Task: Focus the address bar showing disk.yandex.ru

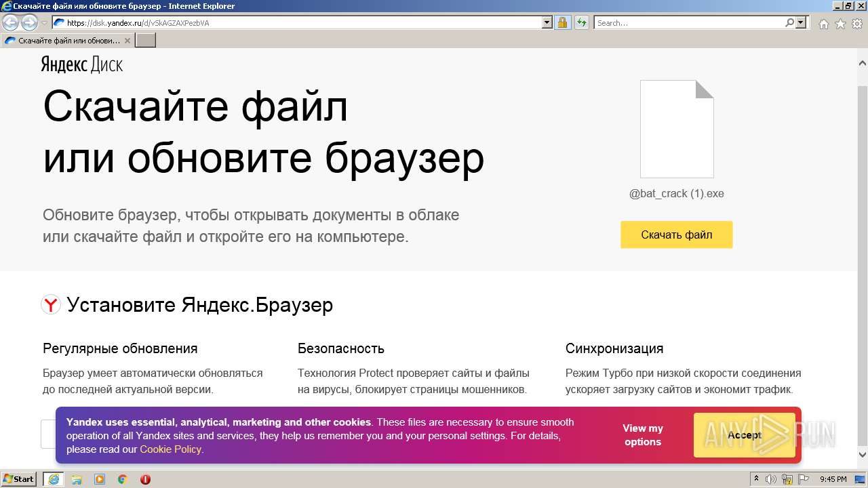Action: [x=297, y=22]
